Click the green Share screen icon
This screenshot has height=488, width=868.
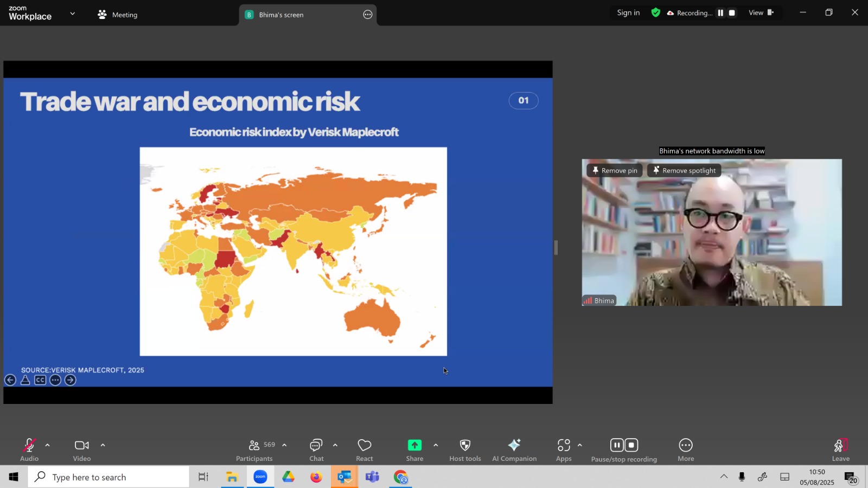tap(414, 445)
